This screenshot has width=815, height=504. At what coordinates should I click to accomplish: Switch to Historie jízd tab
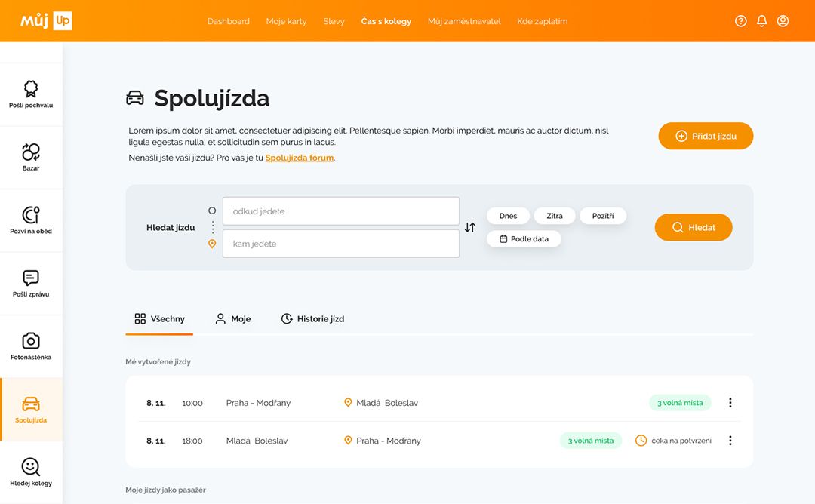312,319
